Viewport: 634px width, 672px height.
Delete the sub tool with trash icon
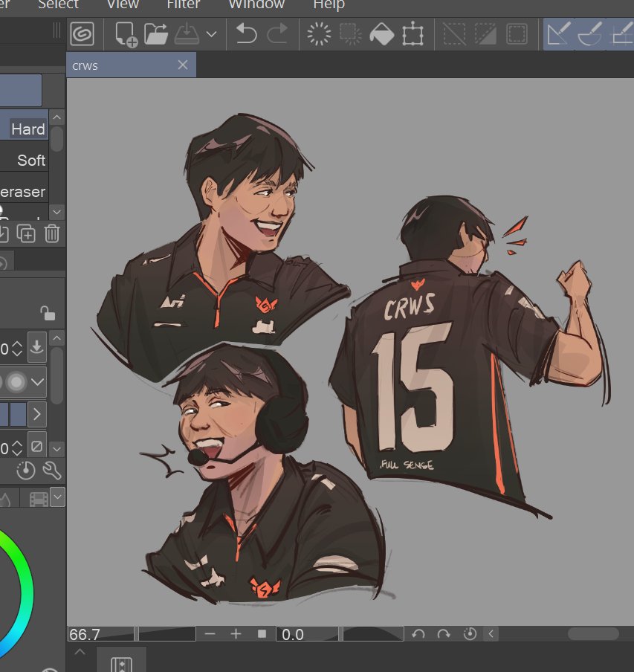click(52, 233)
